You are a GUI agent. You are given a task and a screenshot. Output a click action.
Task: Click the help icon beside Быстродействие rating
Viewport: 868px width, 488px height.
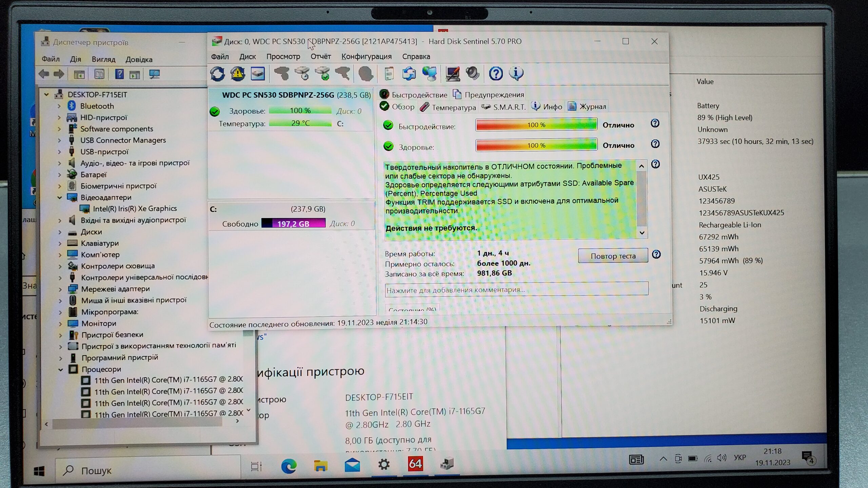pyautogui.click(x=655, y=123)
